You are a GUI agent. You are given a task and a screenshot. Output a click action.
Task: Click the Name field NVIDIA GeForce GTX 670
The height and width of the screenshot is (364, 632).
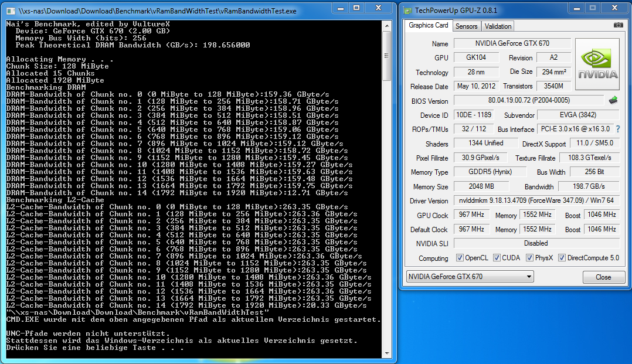(x=512, y=43)
